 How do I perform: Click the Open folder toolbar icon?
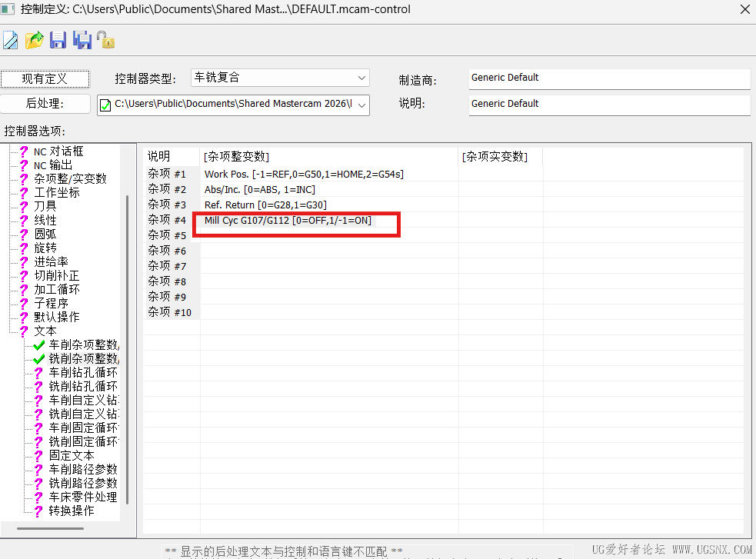tap(35, 40)
